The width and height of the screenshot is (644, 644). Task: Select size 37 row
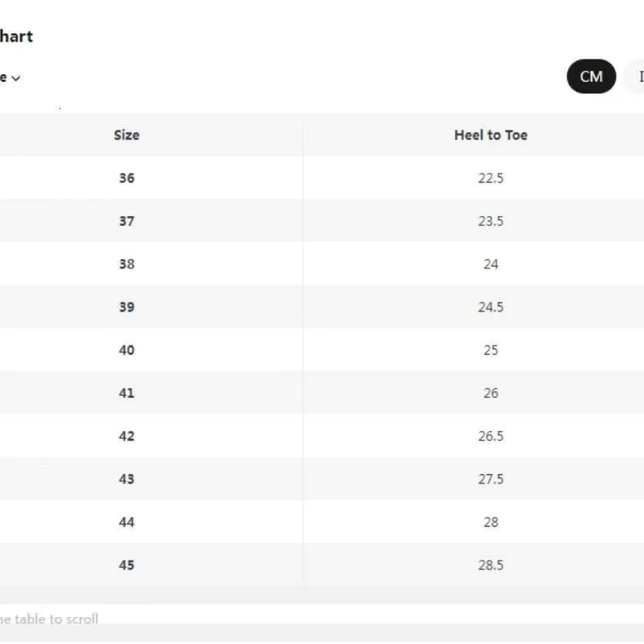(x=322, y=221)
